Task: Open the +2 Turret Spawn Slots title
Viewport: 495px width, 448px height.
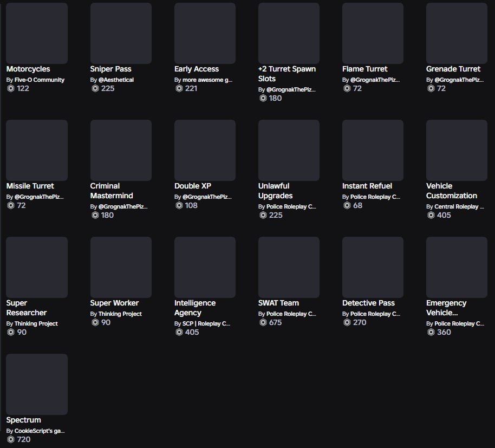Action: point(287,74)
